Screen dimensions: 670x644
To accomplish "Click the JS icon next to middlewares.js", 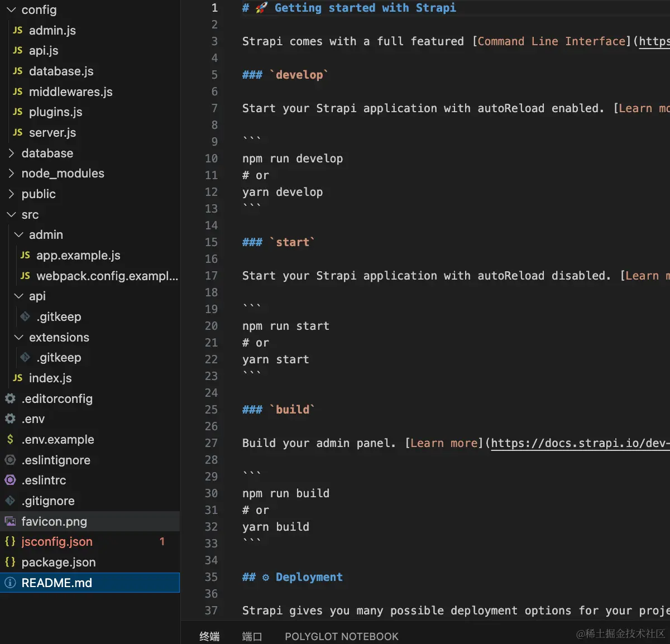I will (18, 92).
